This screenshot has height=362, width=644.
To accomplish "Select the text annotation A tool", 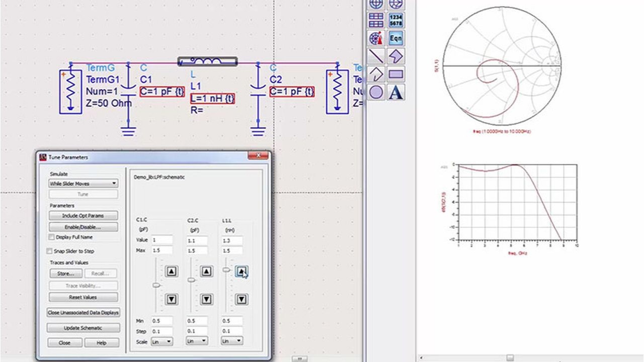I will tap(396, 93).
